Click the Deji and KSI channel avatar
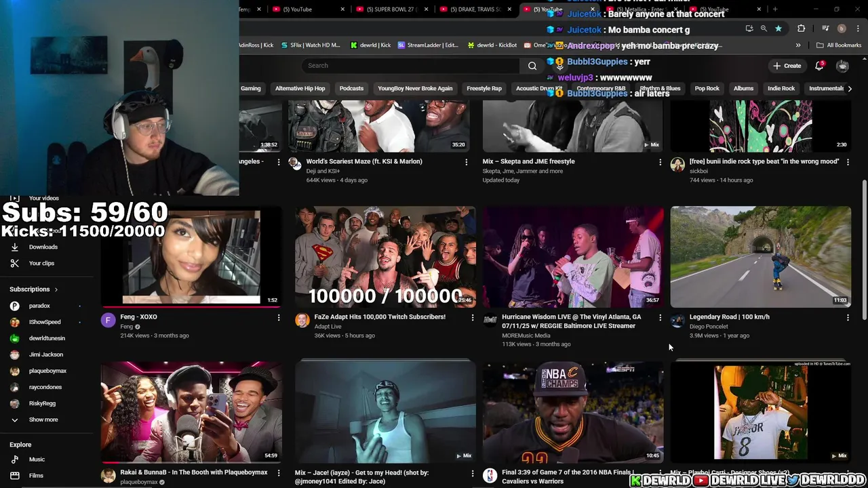Image resolution: width=868 pixels, height=488 pixels. point(295,163)
